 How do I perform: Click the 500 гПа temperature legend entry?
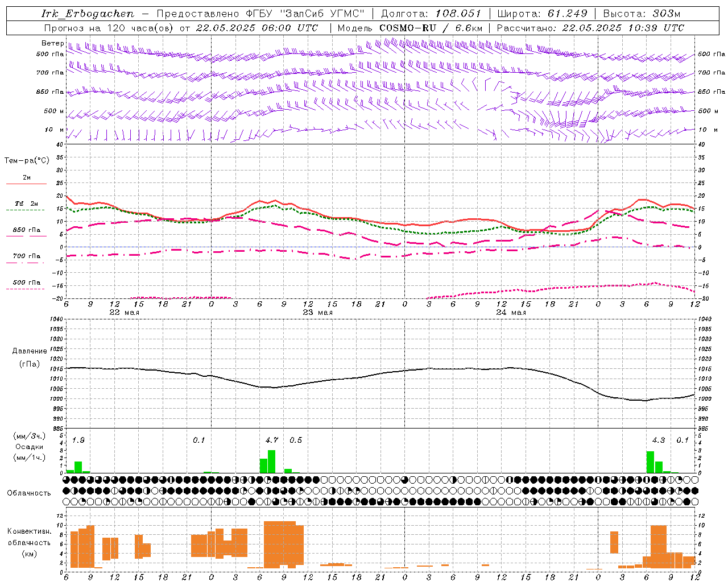pyautogui.click(x=27, y=282)
